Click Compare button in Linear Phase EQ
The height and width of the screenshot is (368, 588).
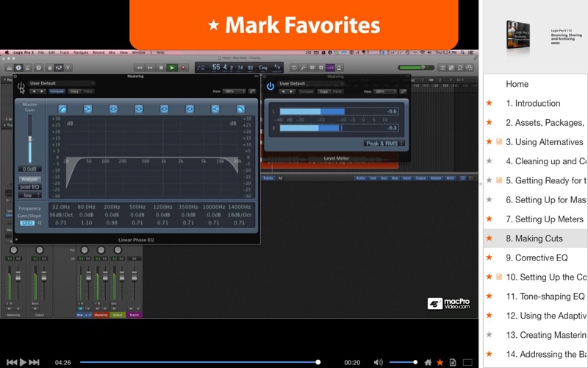57,91
